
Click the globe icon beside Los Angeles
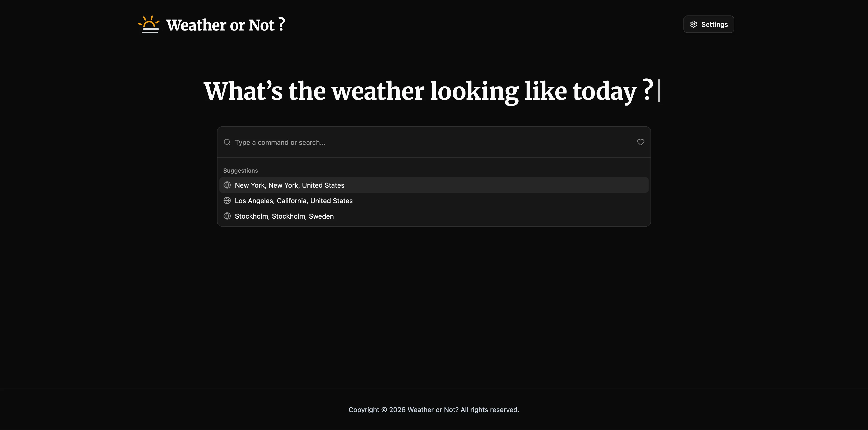(227, 201)
